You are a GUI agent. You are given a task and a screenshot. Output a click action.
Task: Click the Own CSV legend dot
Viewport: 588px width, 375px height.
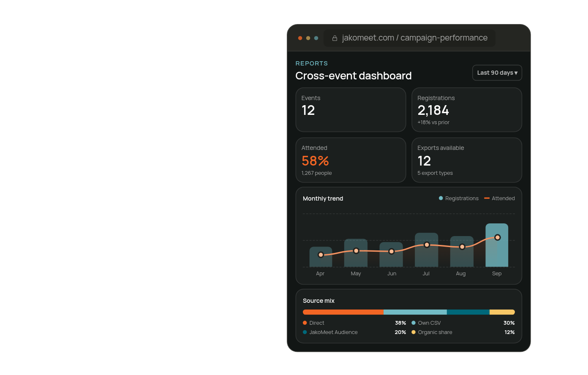click(414, 323)
